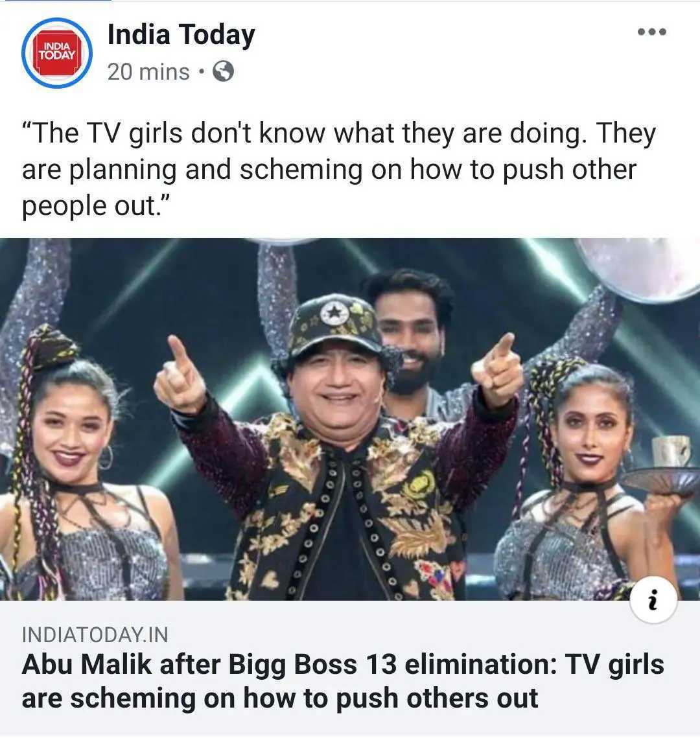Tap the info 'i' button on link preview

point(653,600)
